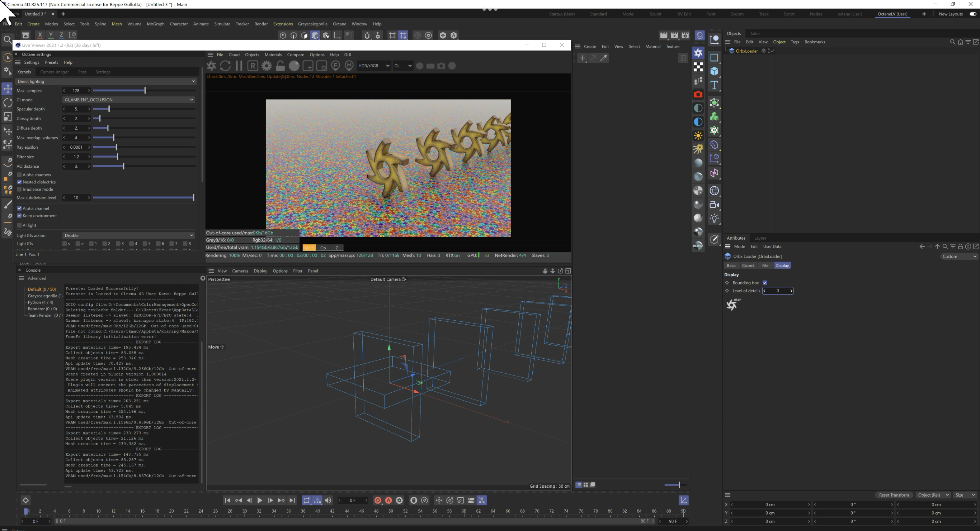Toggle the Live Viewer lock resolution icon
980x531 pixels.
point(281,66)
